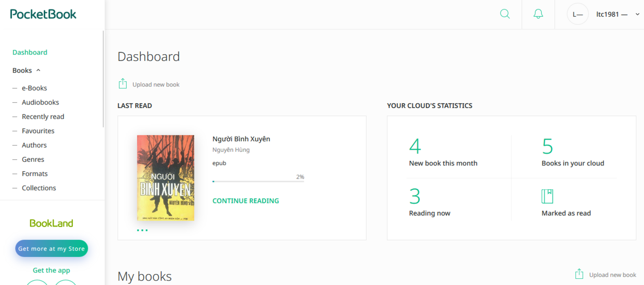
Task: Click upload icon in My books header
Action: pos(579,274)
